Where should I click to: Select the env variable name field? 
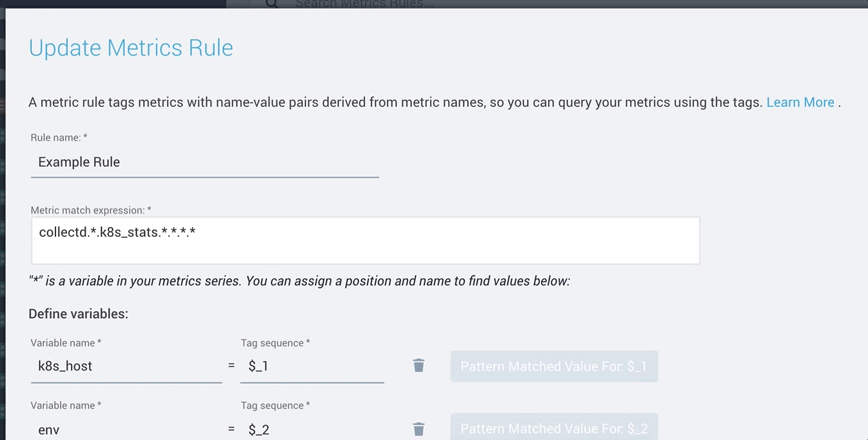[126, 428]
